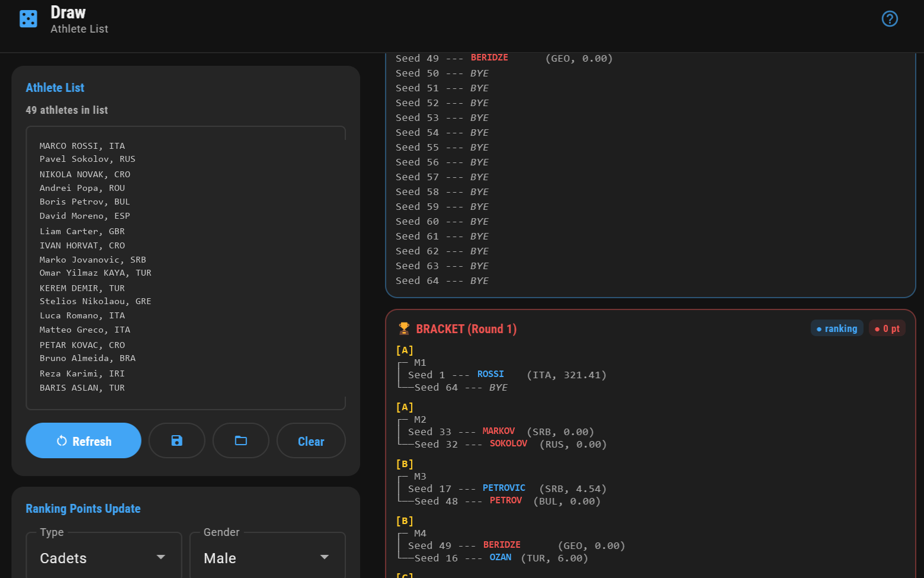Select ROSSI in match M1
Viewport: 924px width, 578px height.
pyautogui.click(x=490, y=374)
